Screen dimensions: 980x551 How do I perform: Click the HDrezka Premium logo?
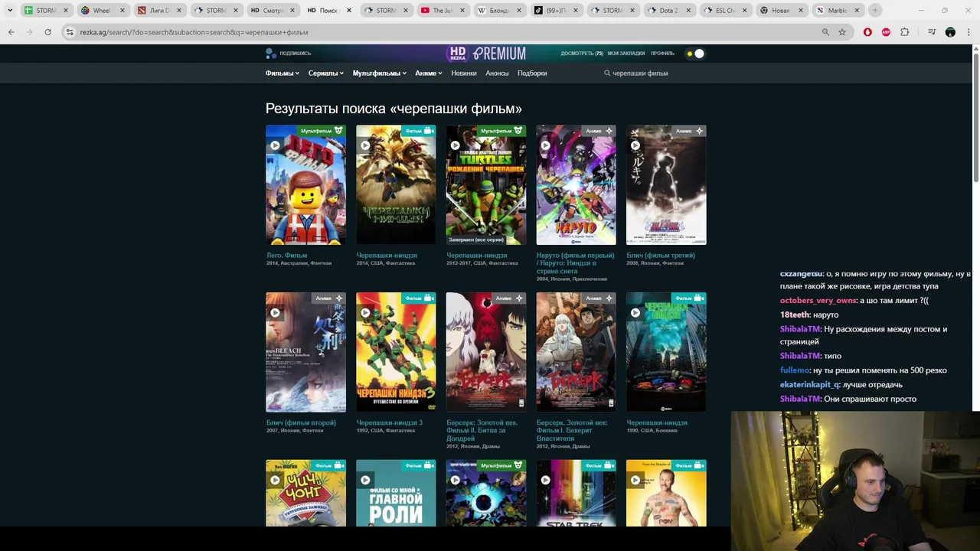(x=486, y=54)
